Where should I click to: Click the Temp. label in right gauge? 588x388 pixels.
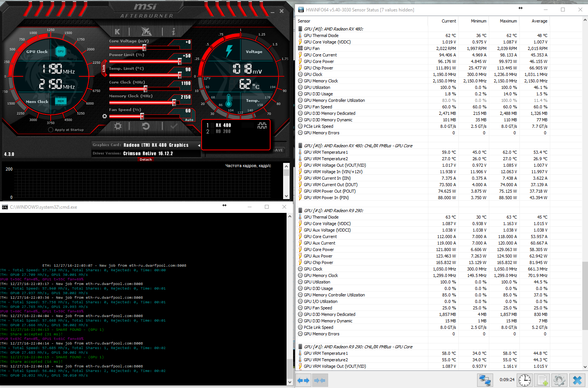click(x=252, y=100)
